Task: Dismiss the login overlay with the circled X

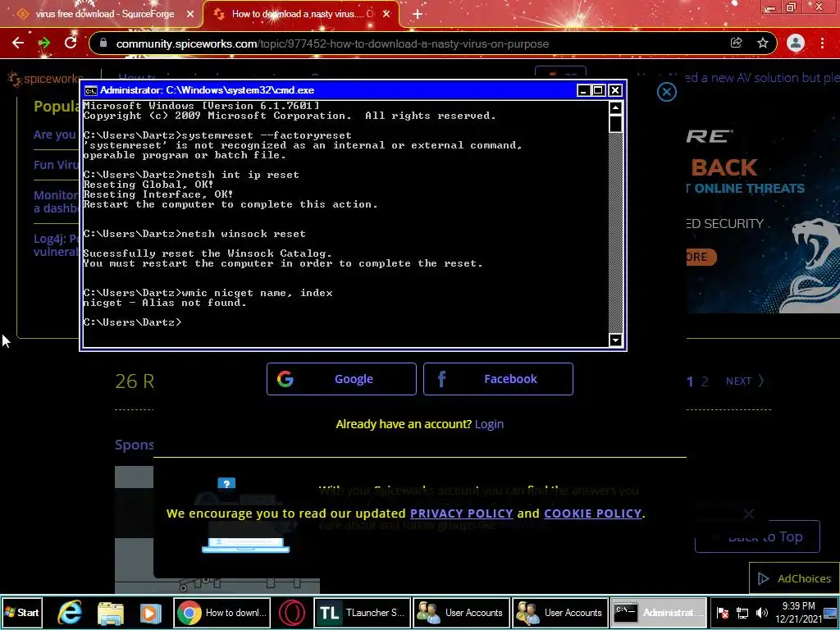Action: (x=666, y=92)
